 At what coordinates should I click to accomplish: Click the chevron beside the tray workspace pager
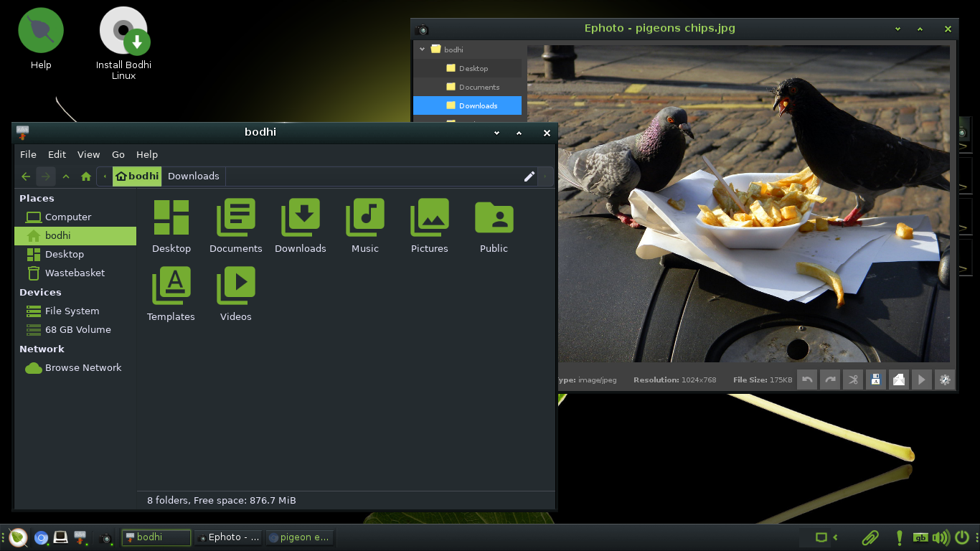point(835,537)
